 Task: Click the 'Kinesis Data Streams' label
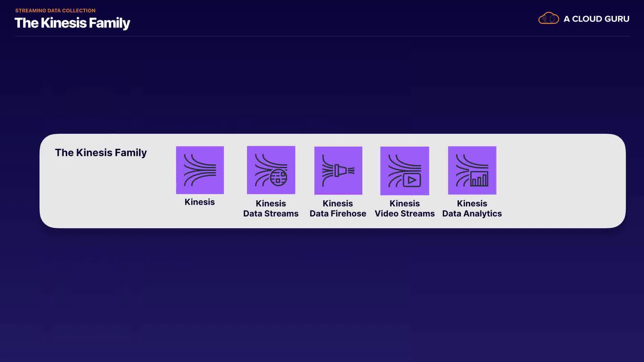pos(271,208)
